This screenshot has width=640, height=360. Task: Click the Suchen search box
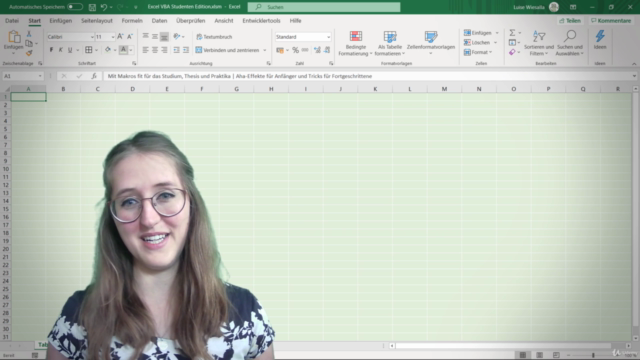[324, 7]
